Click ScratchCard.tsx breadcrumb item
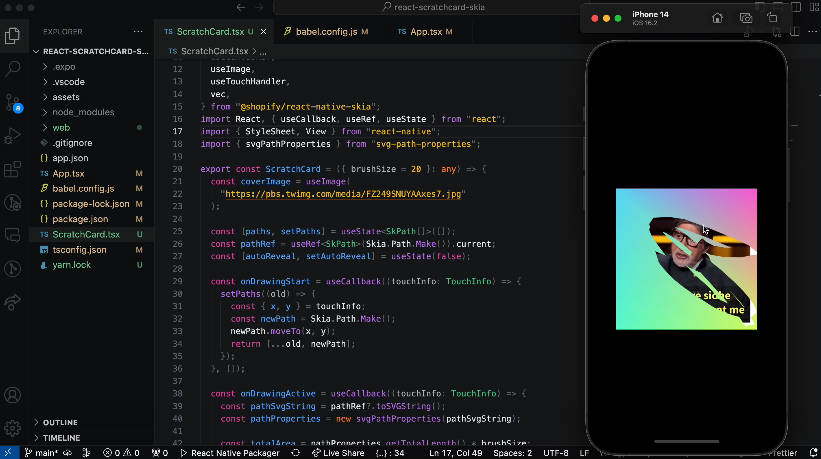This screenshot has width=821, height=459. [x=214, y=51]
